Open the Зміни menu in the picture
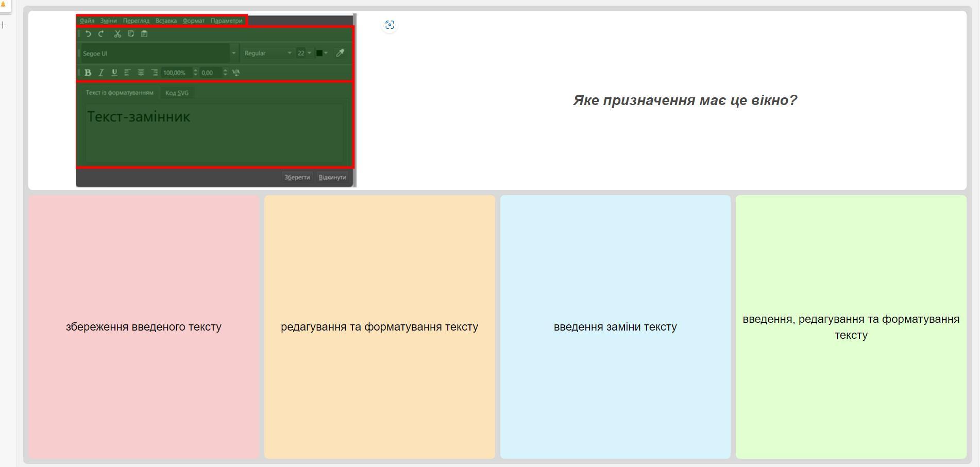The image size is (980, 467). tap(108, 21)
